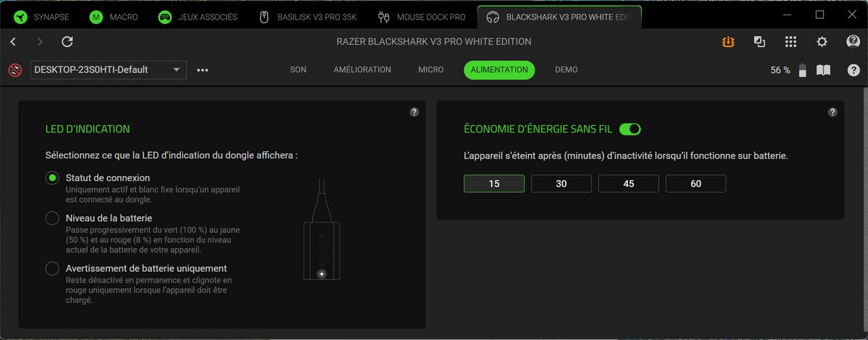Image resolution: width=868 pixels, height=340 pixels.
Task: Click the 56 % battery percentage
Action: 780,70
